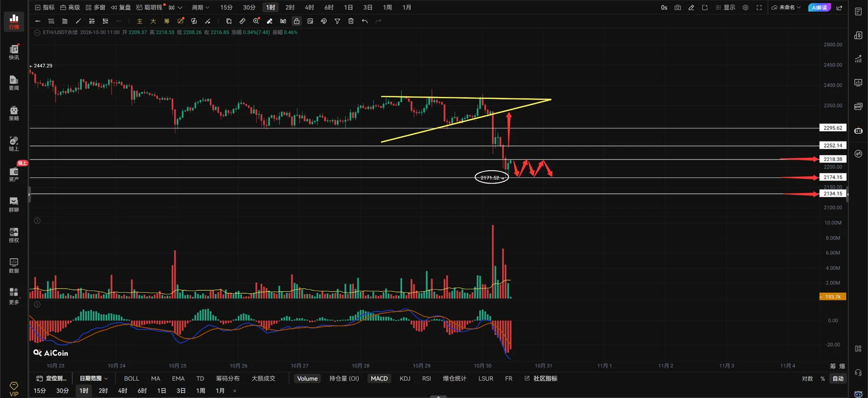Select the horizontal line drawing tool

(x=38, y=21)
